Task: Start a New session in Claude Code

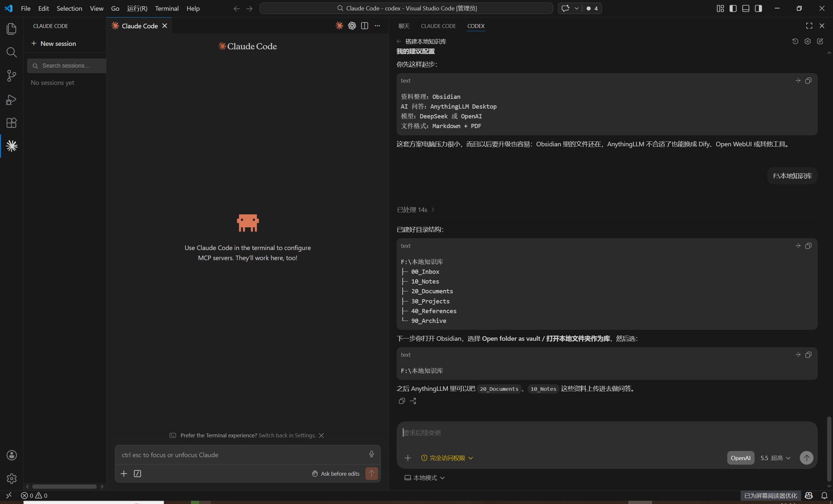Action: tap(54, 44)
